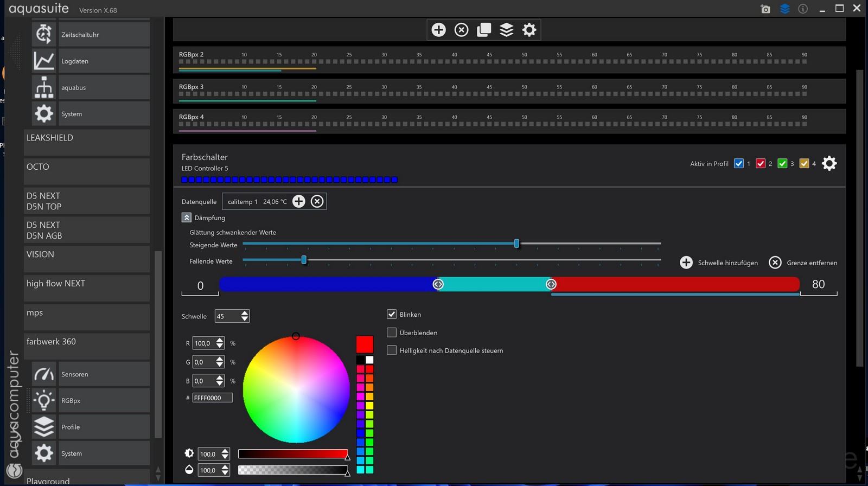
Task: Open farbwerk 360 Sensoren page
Action: pos(91,374)
